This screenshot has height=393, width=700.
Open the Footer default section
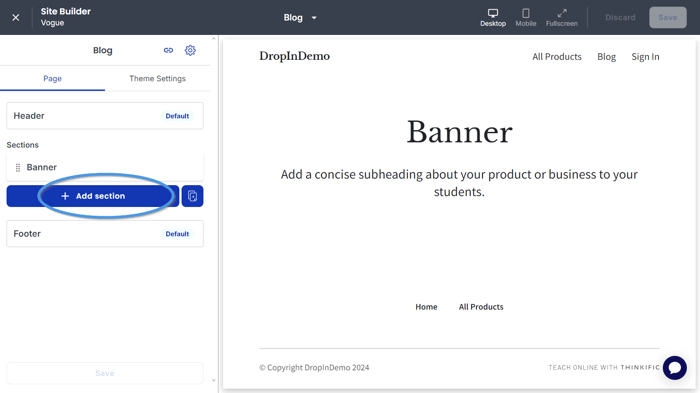[x=105, y=234]
